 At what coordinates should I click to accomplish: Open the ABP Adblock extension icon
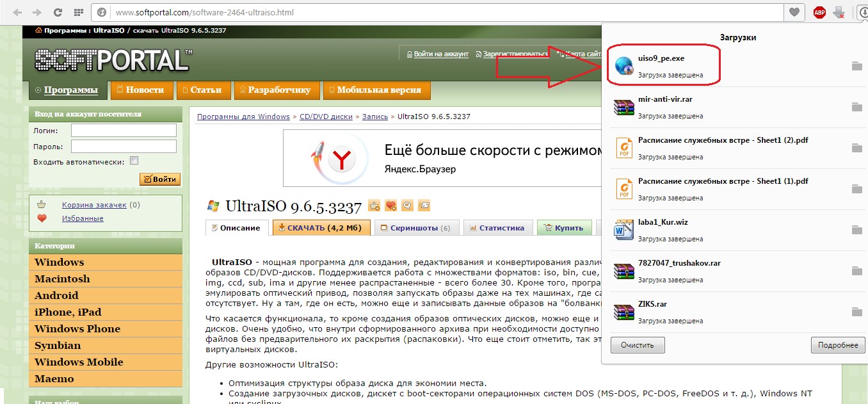click(819, 12)
